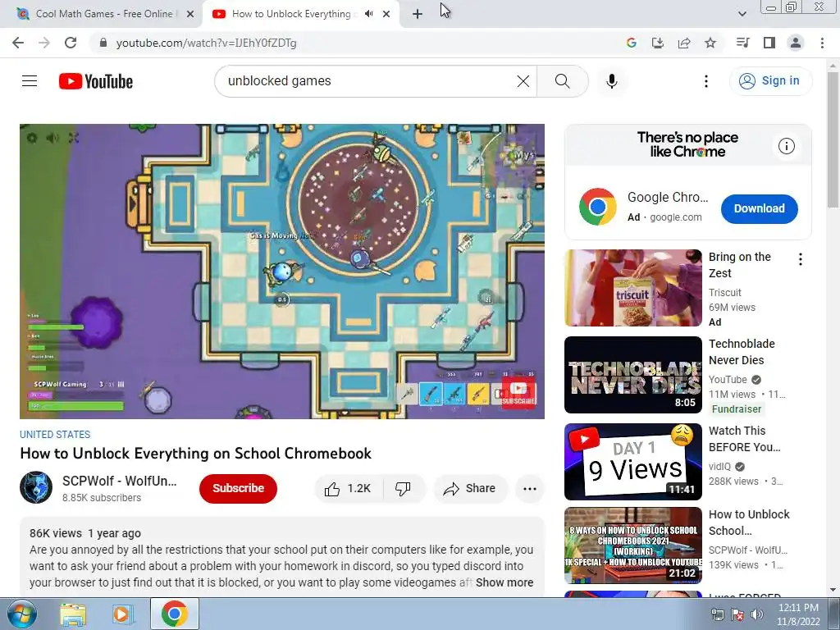840x630 pixels.
Task: Share this page from address bar
Action: coord(684,43)
